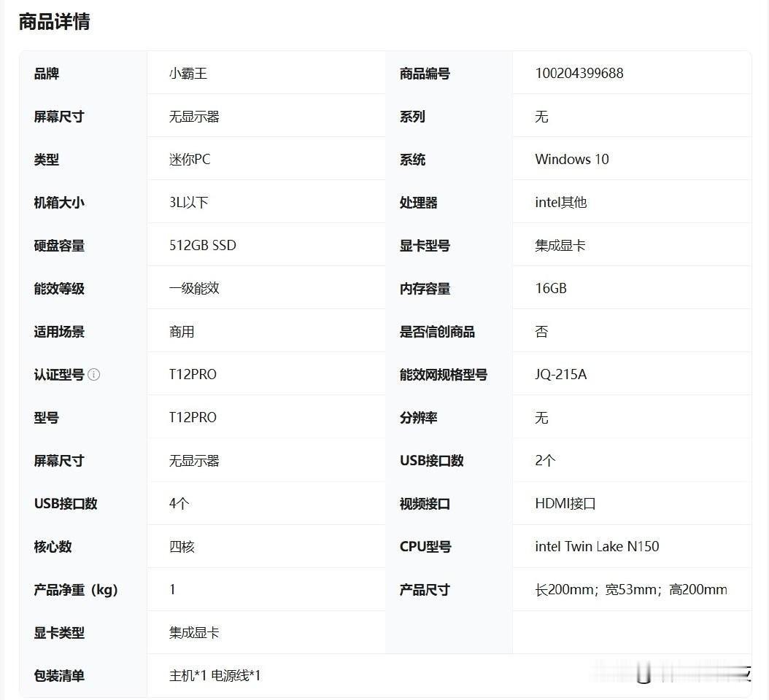The image size is (769, 700).
Task: Click the 处理器 label
Action: tap(418, 203)
